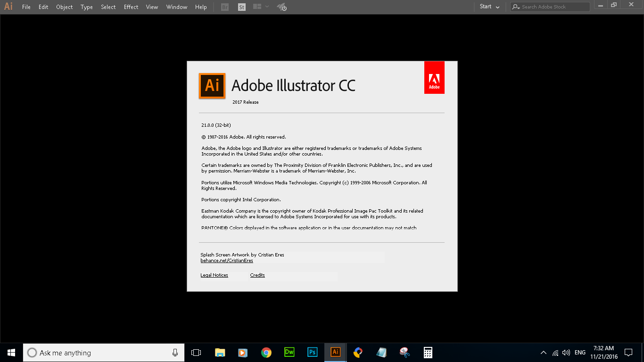Open the network status tray icon
644x362 pixels.
555,353
